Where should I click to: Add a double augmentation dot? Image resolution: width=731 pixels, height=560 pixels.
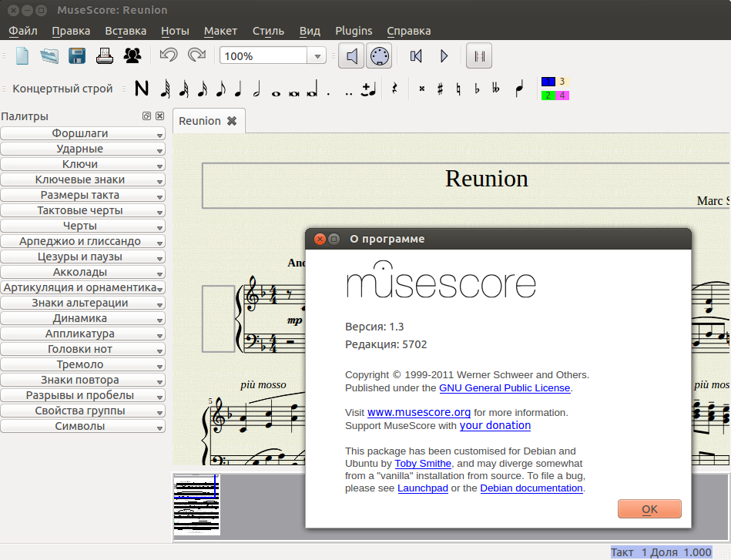349,93
